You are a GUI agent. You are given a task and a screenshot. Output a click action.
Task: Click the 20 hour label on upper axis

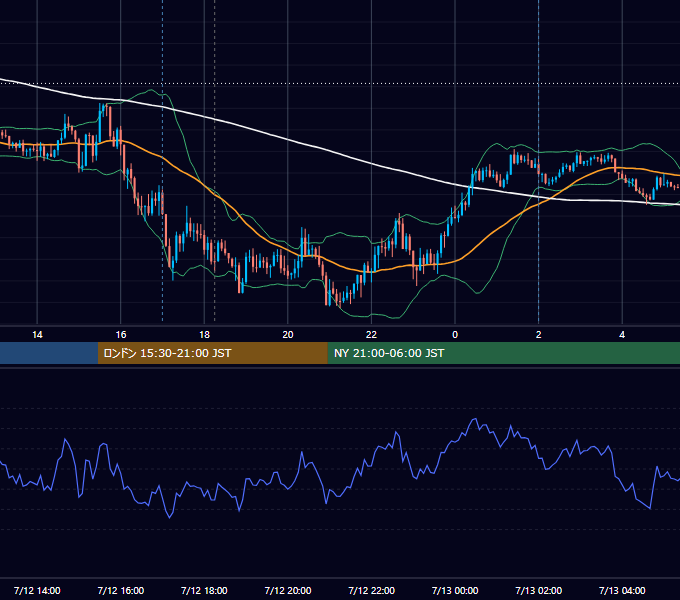tap(288, 335)
